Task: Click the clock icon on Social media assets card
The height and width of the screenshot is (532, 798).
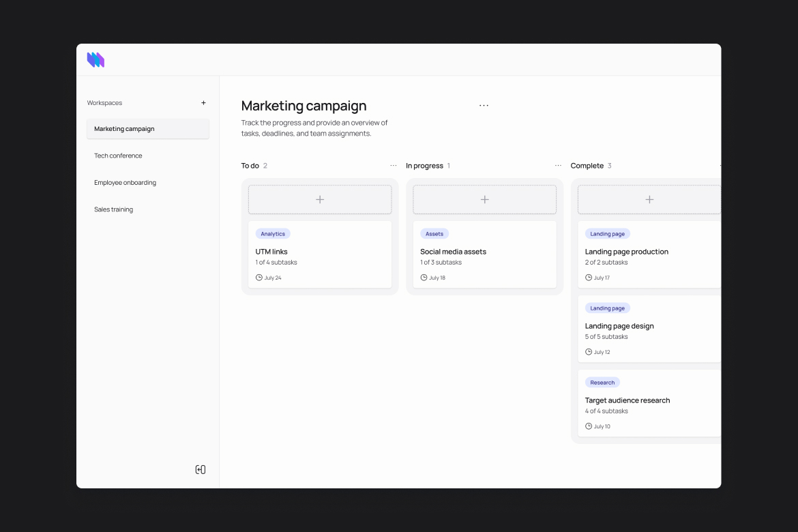Action: coord(424,277)
